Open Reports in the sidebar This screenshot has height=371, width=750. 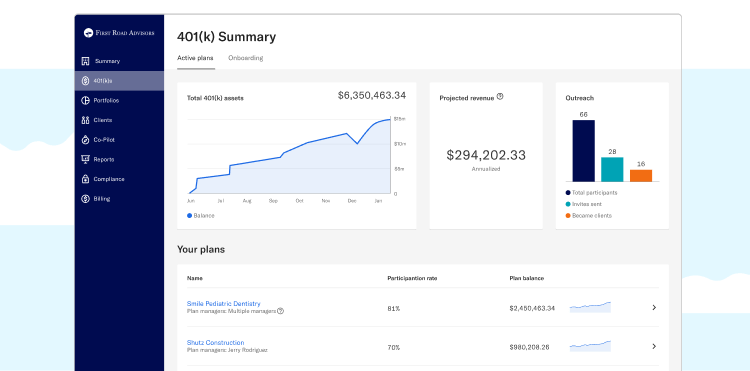119,159
